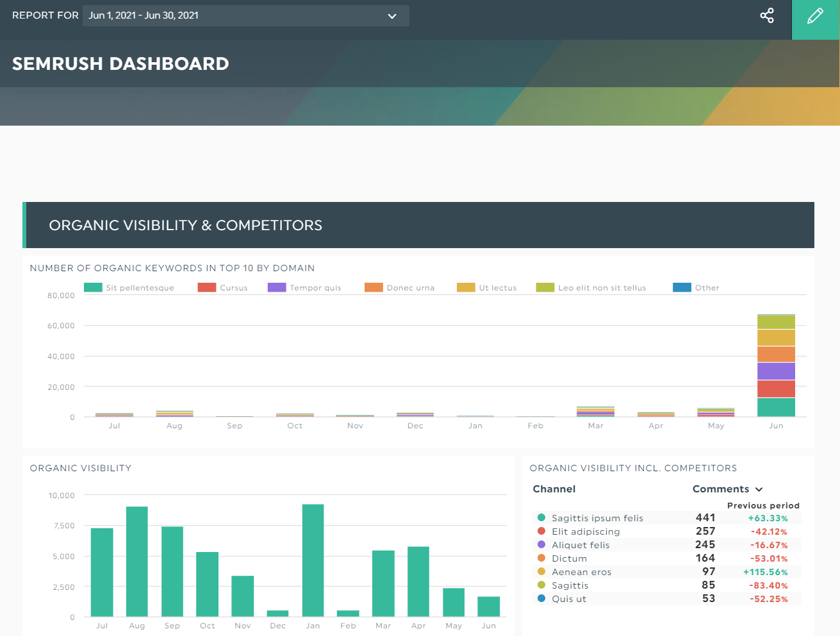The width and height of the screenshot is (840, 636).
Task: Click the Jan bar in Organic Visibility
Action: 313,560
